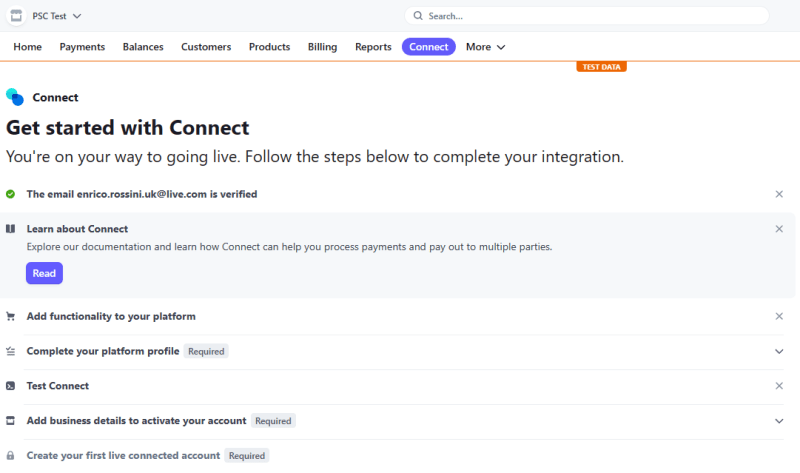Click the Connect breadcrumb title text
This screenshot has width=800, height=473.
(55, 97)
